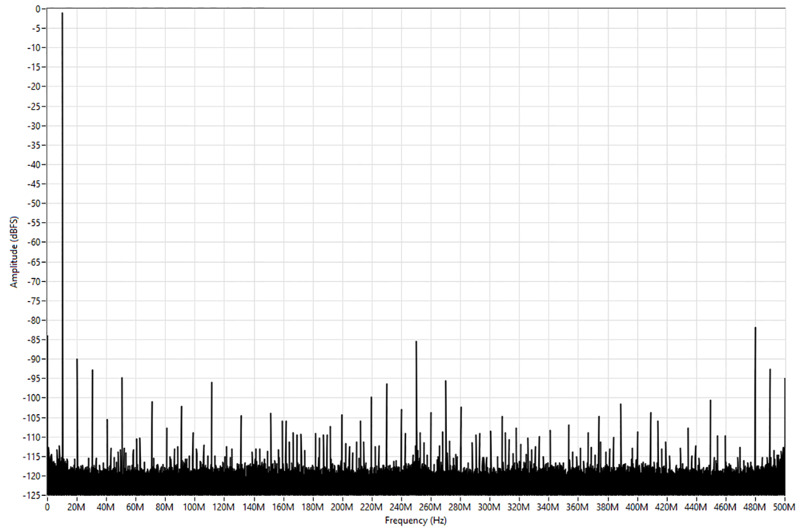Viewport: 800px width, 532px height.
Task: Click the 80M frequency tick label
Action: point(165,507)
